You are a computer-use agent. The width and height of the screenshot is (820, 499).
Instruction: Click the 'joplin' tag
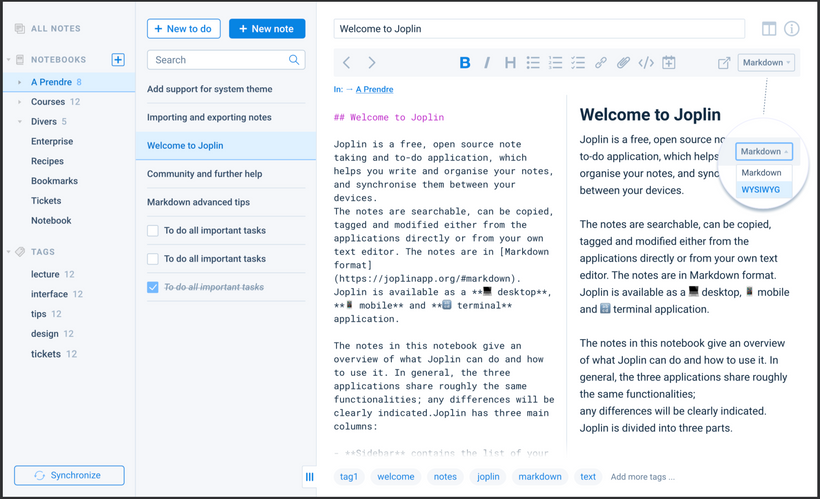click(x=488, y=477)
